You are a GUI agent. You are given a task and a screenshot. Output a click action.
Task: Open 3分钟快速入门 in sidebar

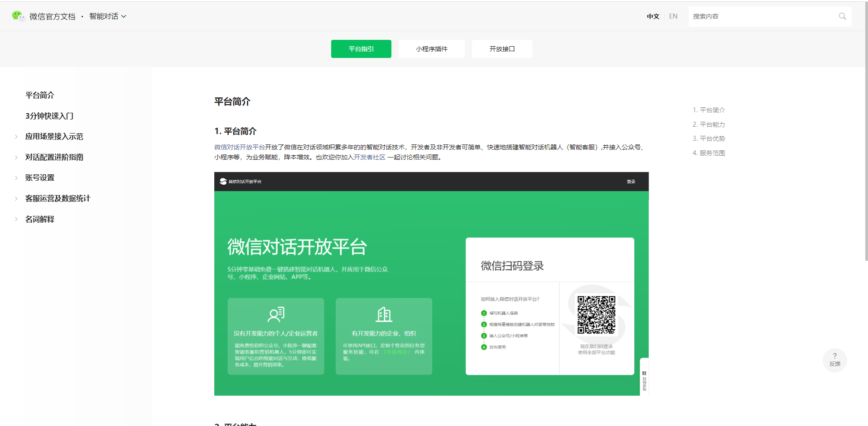click(49, 116)
